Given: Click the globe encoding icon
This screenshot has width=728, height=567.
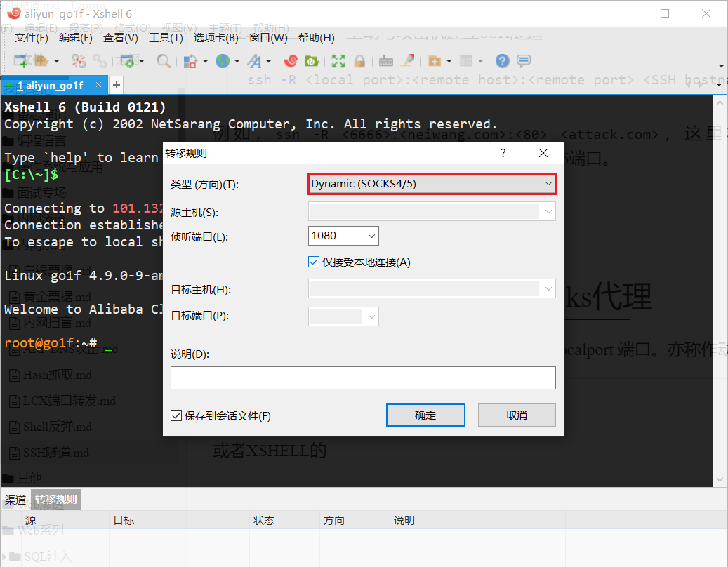Looking at the screenshot, I should pos(223,61).
